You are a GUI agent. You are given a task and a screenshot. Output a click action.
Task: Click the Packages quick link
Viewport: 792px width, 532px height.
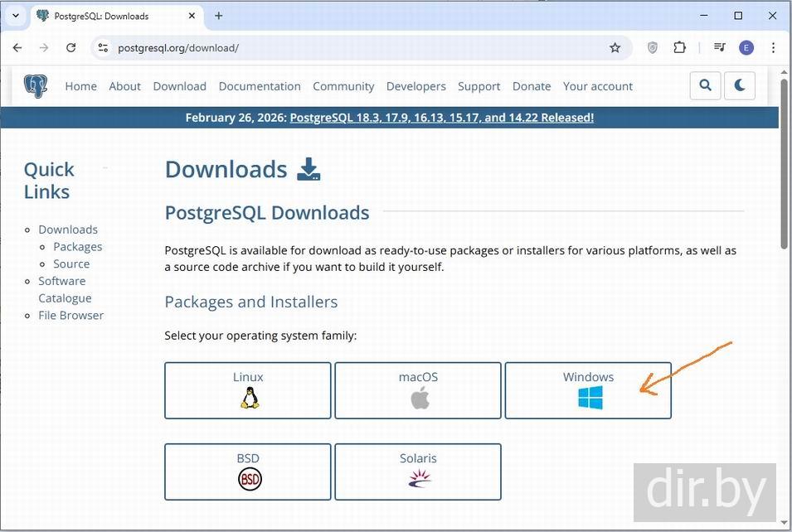pos(78,247)
